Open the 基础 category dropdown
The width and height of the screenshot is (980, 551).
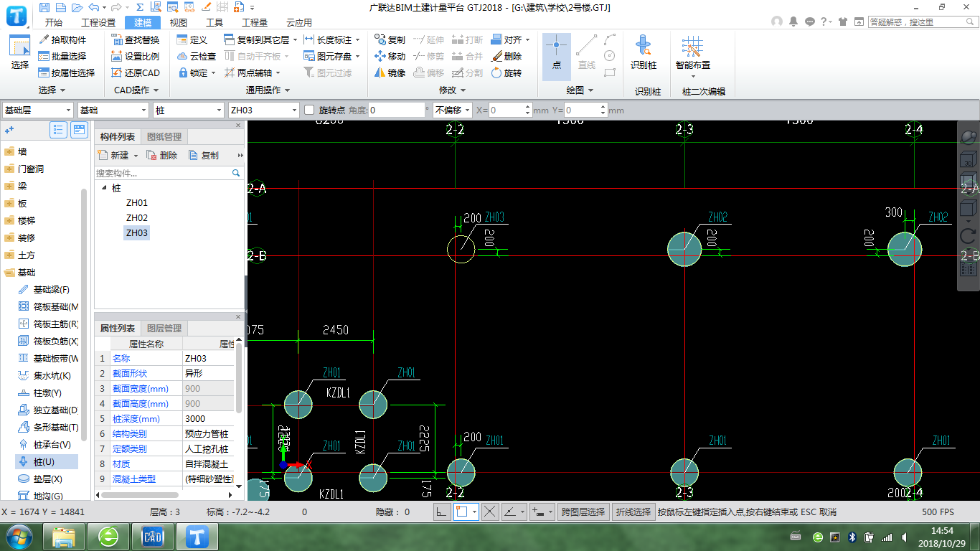point(113,110)
